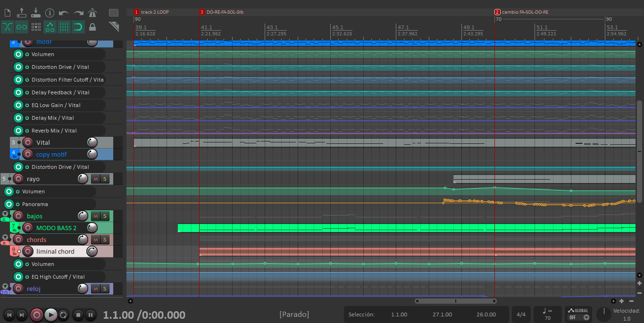Solo the chords track
Image resolution: width=644 pixels, height=323 pixels.
[x=105, y=240]
